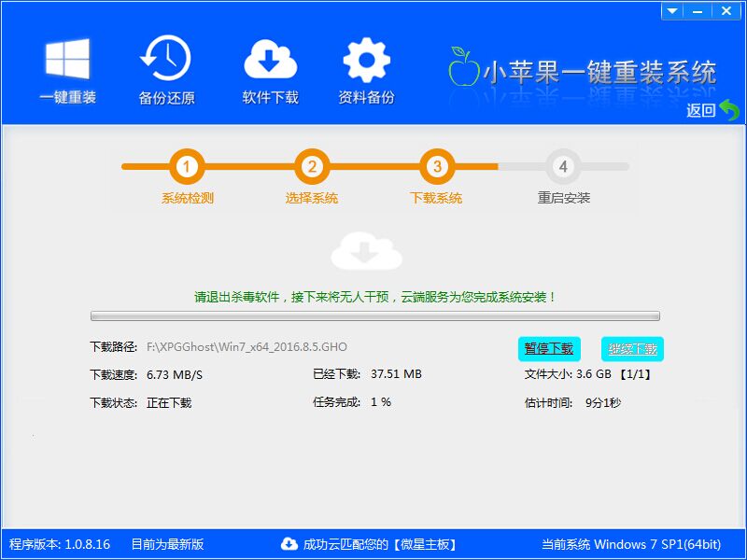Minimize the window
747x560 pixels.
(x=698, y=11)
